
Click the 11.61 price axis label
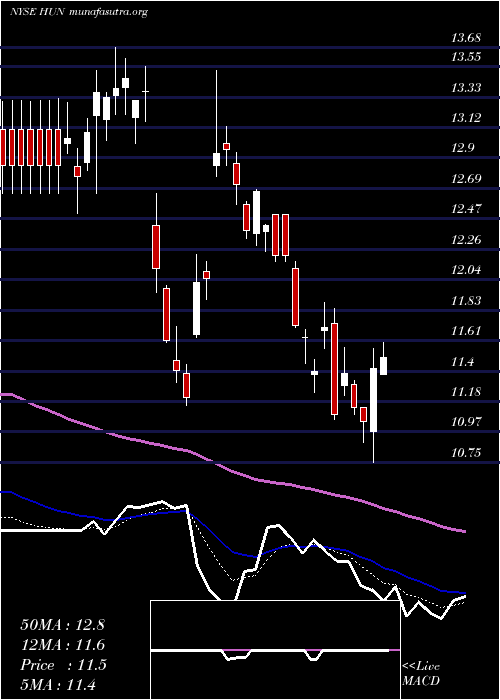click(x=466, y=331)
